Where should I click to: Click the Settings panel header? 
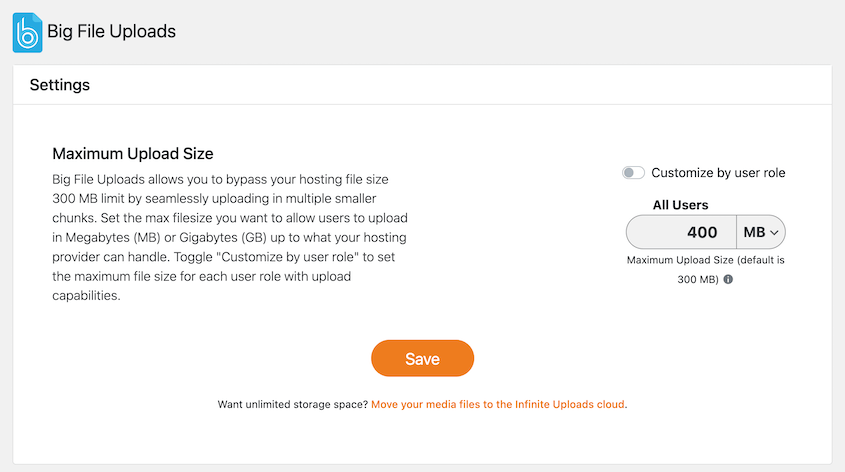pyautogui.click(x=422, y=85)
